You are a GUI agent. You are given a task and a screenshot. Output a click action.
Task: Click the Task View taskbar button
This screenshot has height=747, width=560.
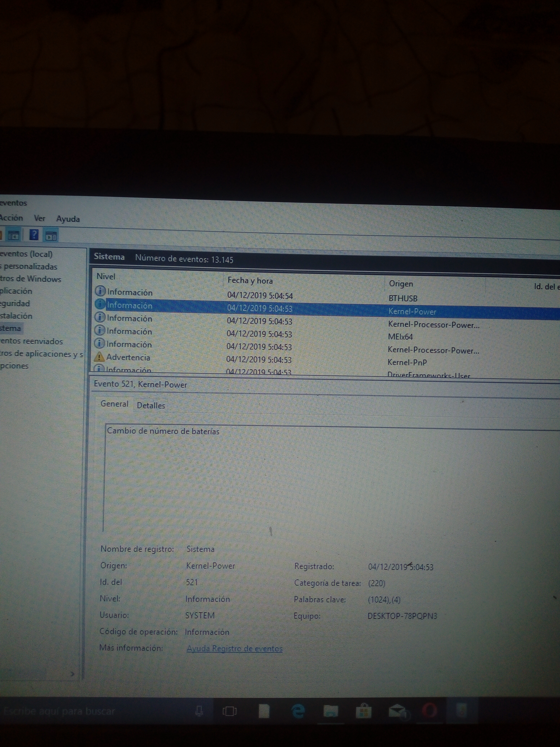[230, 711]
